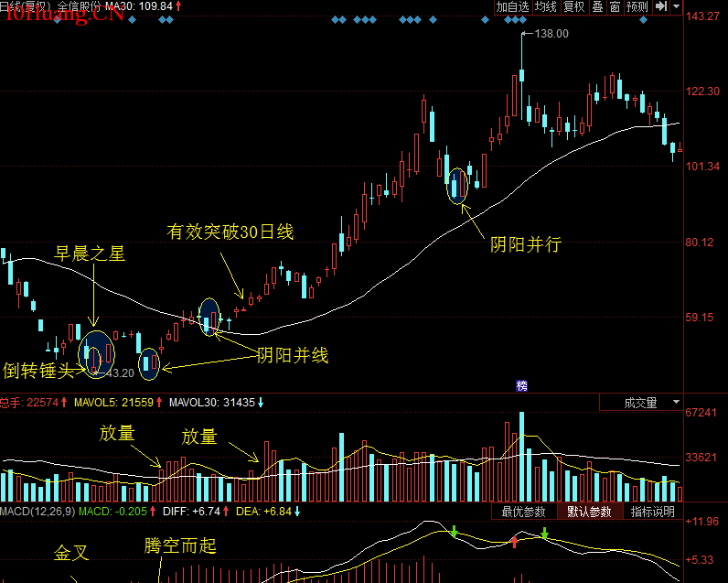Click the MACD(12,26,9) parameter label
This screenshot has height=583, width=728.
pyautogui.click(x=37, y=512)
